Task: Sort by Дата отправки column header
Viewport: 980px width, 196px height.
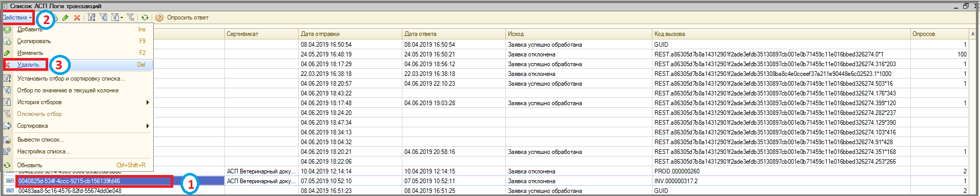Action: (x=350, y=34)
